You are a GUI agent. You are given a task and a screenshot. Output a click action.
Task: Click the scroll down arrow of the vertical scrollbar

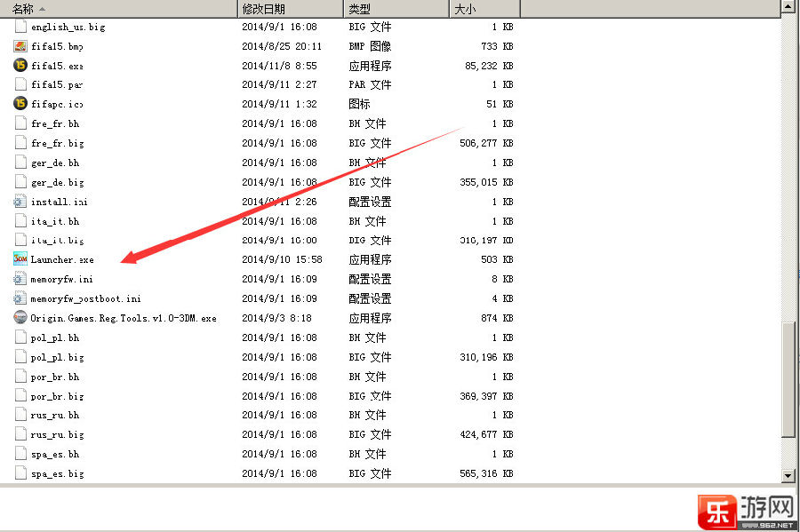tap(788, 476)
